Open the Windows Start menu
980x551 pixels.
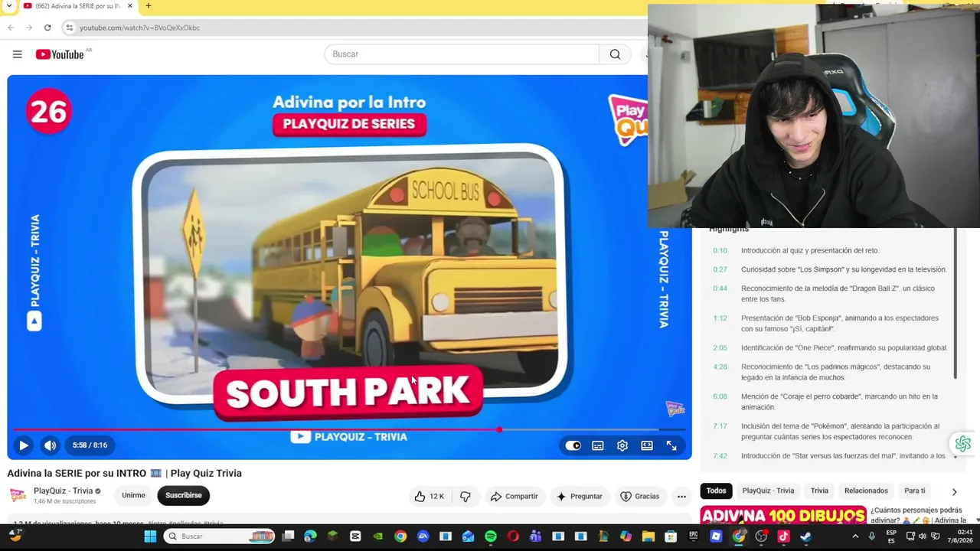click(x=150, y=536)
